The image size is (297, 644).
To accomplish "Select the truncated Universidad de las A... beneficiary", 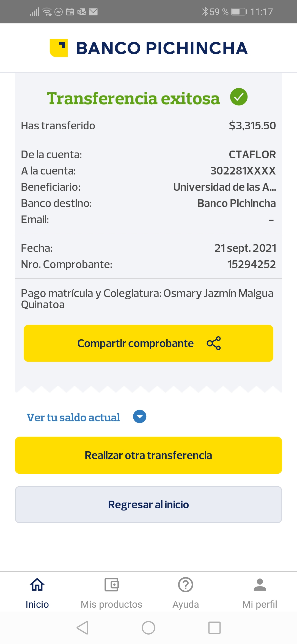I will (224, 187).
